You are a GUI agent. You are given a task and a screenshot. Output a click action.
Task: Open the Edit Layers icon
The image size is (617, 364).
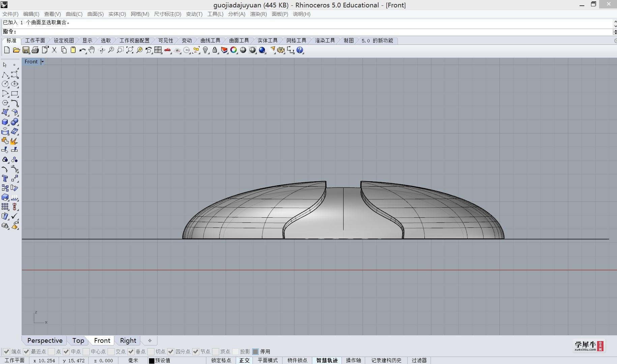[224, 50]
